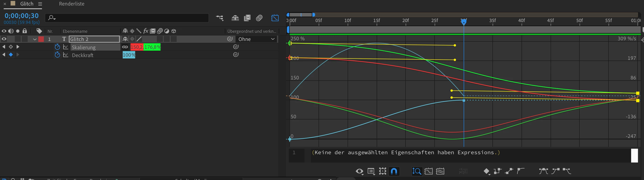The height and width of the screenshot is (180, 644).
Task: Apply Easy Ease Out to keyframes
Action: tap(567, 171)
